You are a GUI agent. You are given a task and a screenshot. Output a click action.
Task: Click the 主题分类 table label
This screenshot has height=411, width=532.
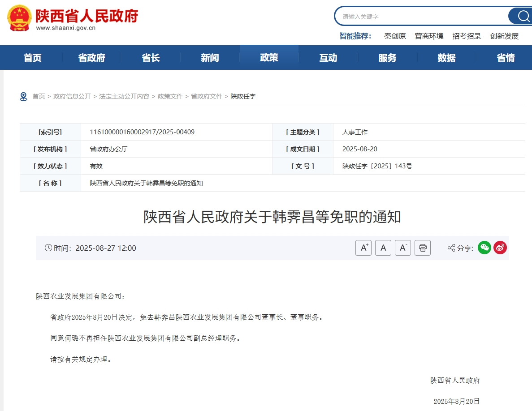(303, 132)
